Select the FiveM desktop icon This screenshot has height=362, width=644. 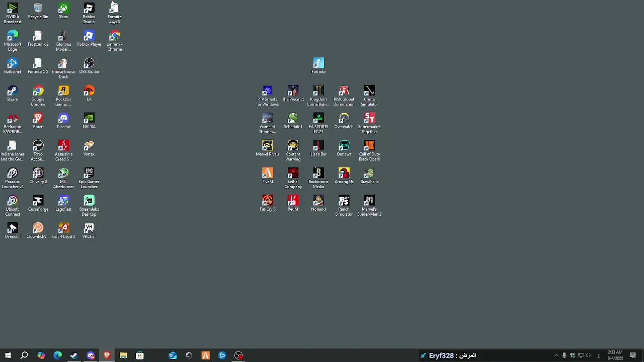[x=267, y=176]
